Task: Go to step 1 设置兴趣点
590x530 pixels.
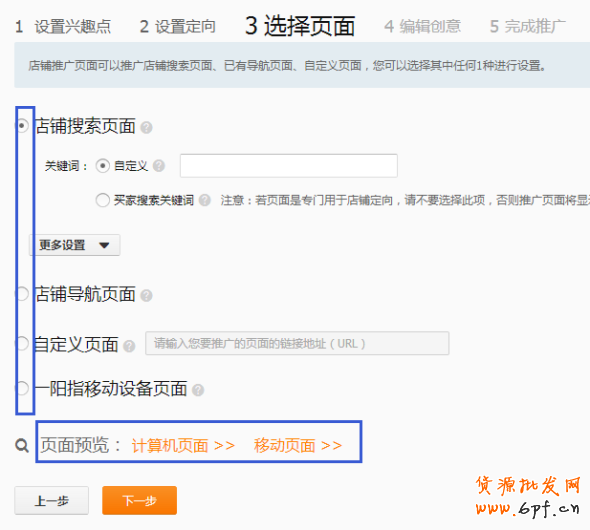Action: click(63, 27)
